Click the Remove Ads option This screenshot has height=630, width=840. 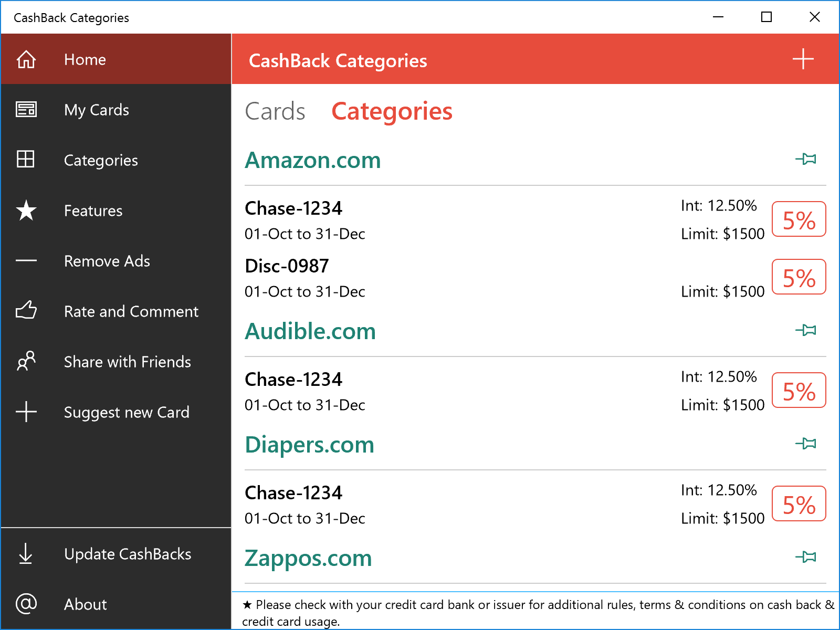(107, 261)
